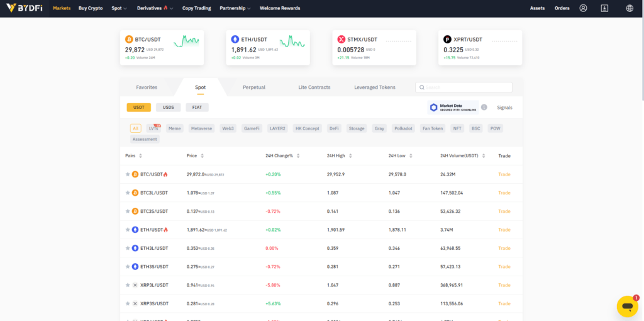The height and width of the screenshot is (321, 644).
Task: Favorite XRP3S/USDT with its star
Action: click(x=128, y=304)
